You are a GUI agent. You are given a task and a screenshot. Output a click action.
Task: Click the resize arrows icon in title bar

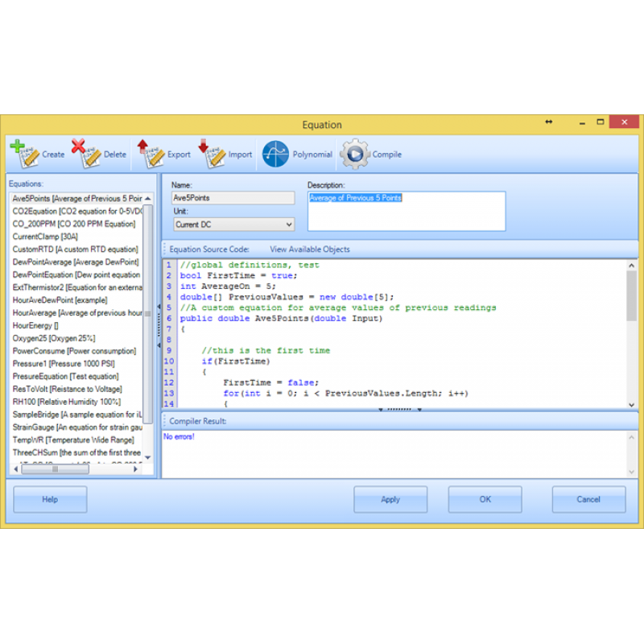(x=549, y=122)
